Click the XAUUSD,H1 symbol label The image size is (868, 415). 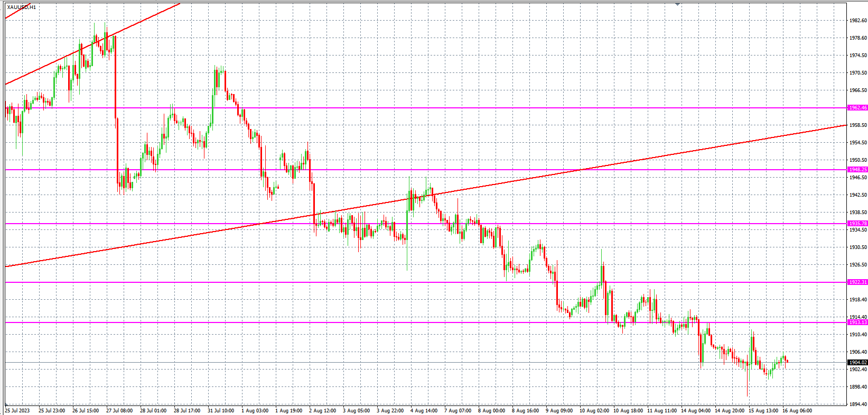click(22, 7)
